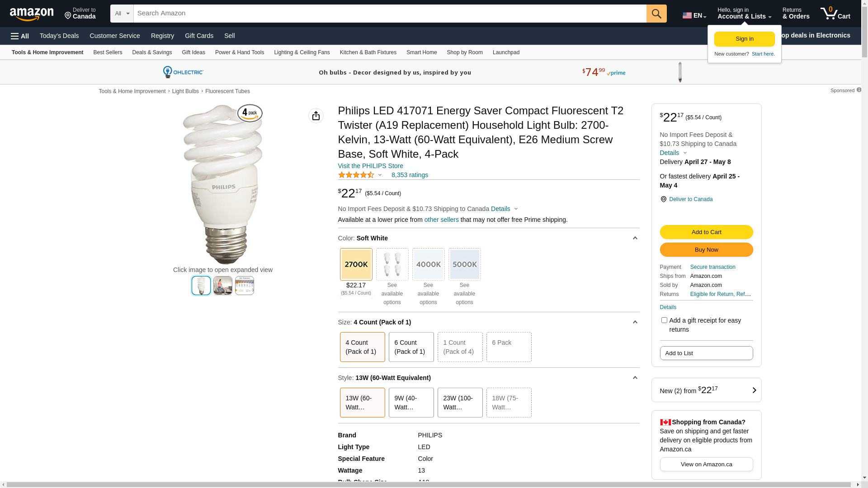Image resolution: width=868 pixels, height=488 pixels.
Task: Open Today's Deals menu item
Action: pyautogui.click(x=59, y=36)
